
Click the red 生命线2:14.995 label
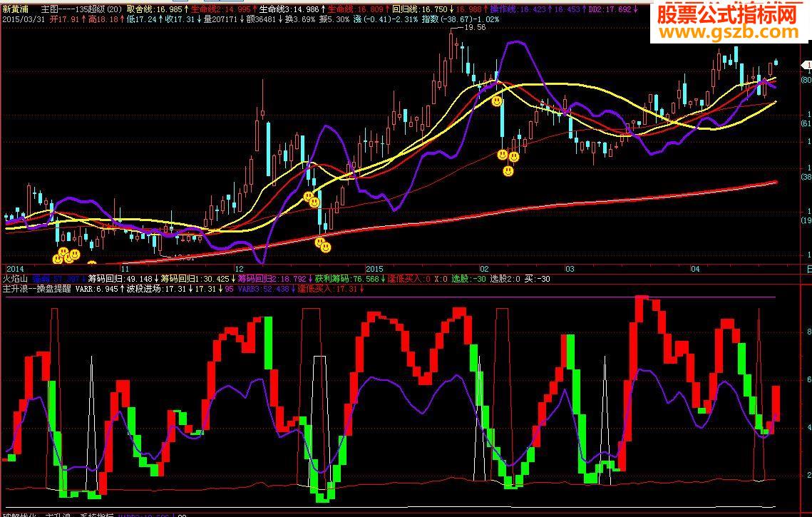tap(221, 9)
